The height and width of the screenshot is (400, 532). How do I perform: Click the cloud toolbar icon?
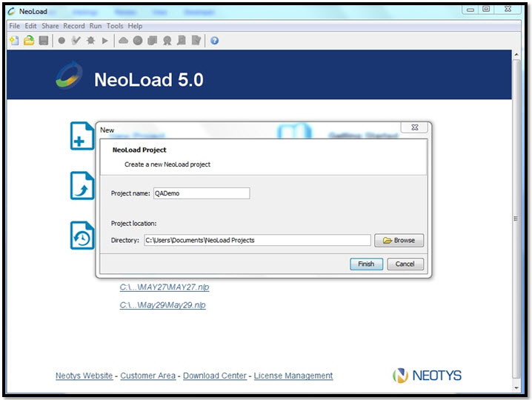click(x=123, y=41)
